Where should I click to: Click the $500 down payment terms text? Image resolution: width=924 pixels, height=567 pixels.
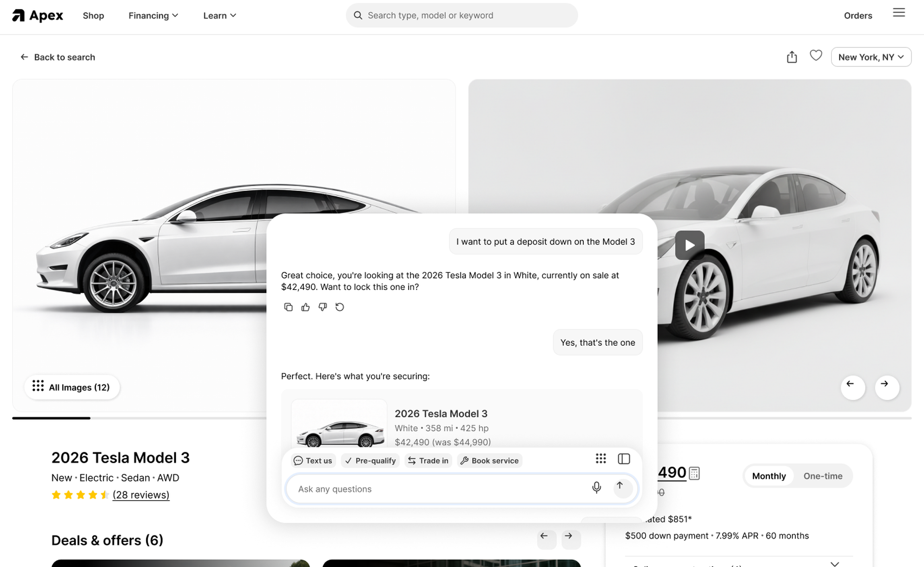tap(717, 536)
